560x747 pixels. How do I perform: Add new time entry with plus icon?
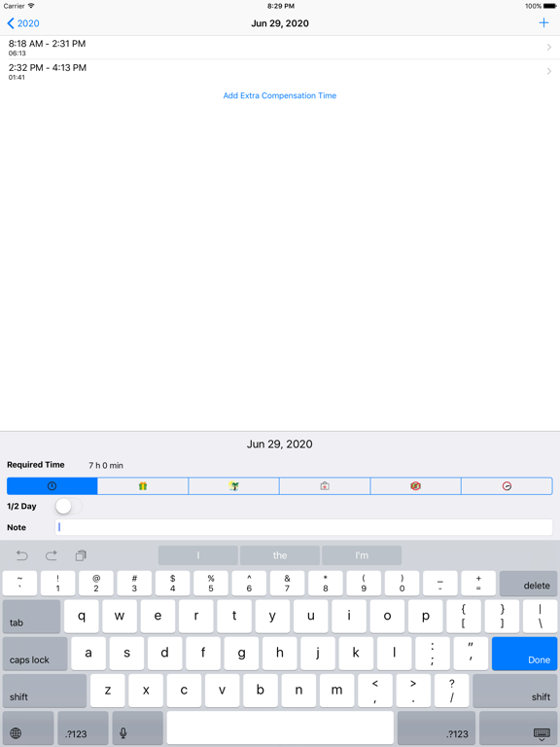point(543,23)
